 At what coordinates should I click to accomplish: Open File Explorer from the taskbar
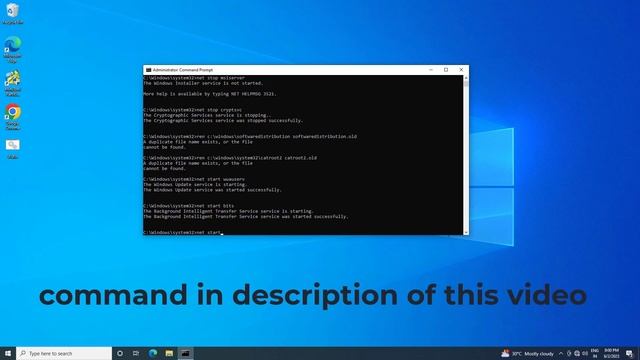[x=169, y=353]
